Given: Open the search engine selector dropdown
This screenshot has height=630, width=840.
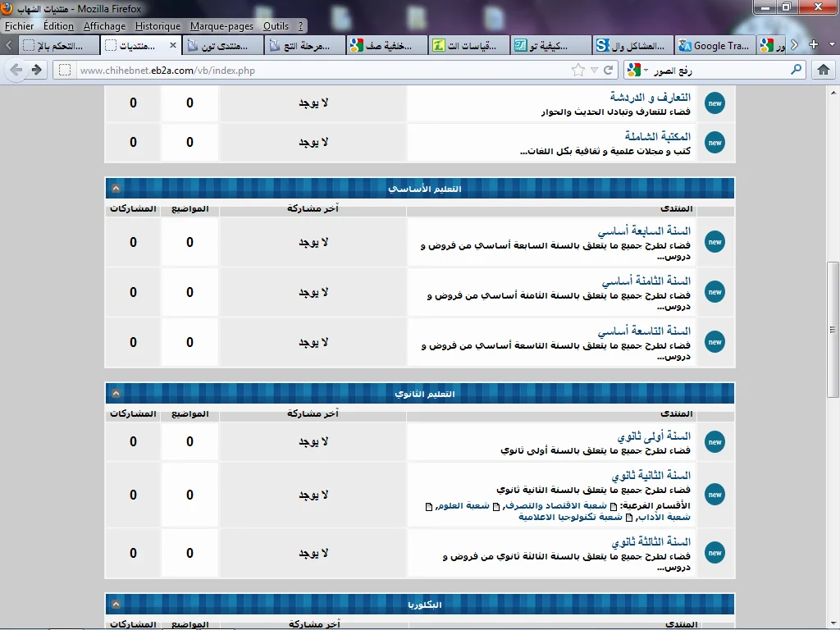Looking at the screenshot, I should pos(637,71).
